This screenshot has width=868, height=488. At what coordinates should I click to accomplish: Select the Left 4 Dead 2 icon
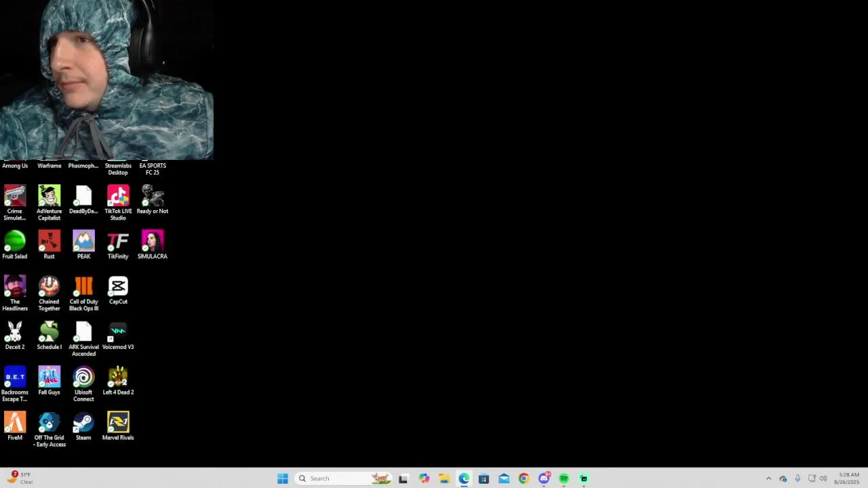coord(118,381)
